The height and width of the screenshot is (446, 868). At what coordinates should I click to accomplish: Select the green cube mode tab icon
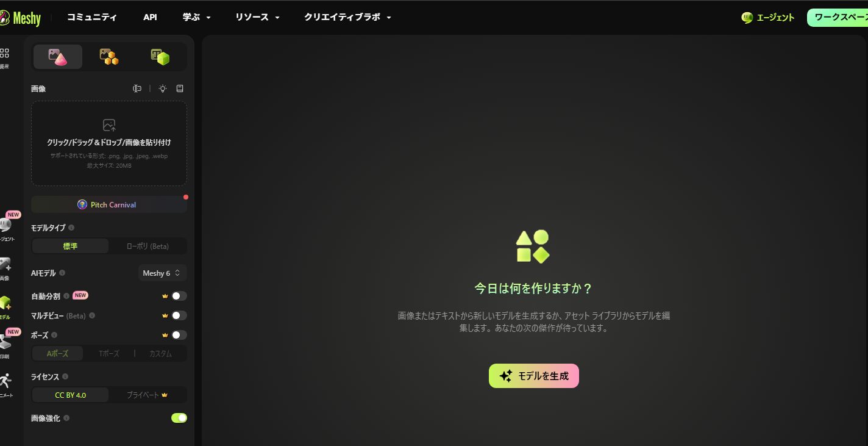pos(160,57)
